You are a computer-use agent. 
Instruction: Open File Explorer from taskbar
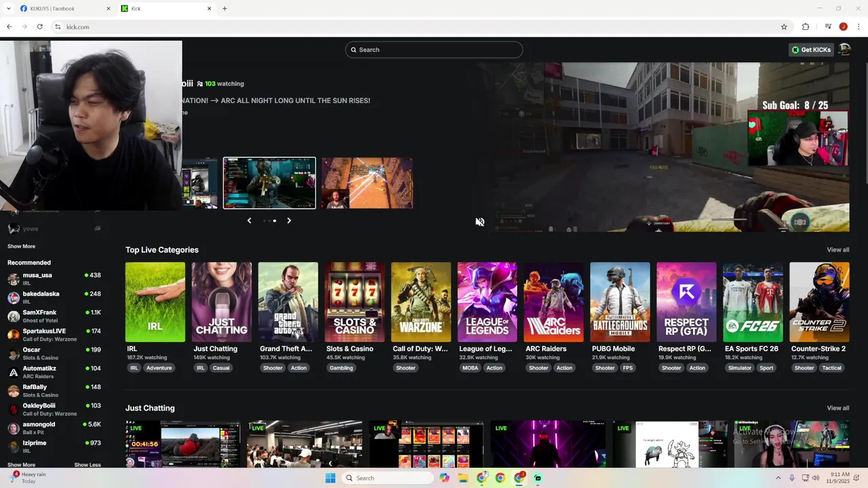pos(463,478)
